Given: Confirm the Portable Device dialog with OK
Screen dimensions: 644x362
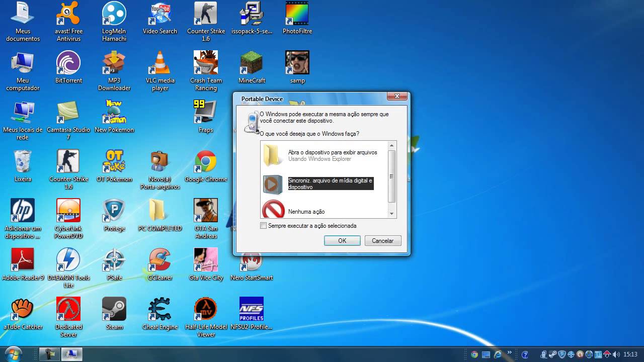Looking at the screenshot, I should [342, 241].
